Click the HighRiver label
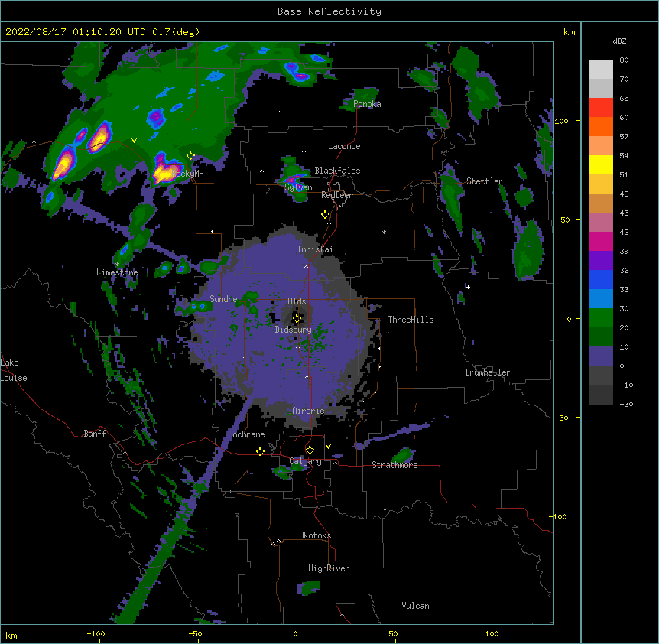 click(x=329, y=568)
